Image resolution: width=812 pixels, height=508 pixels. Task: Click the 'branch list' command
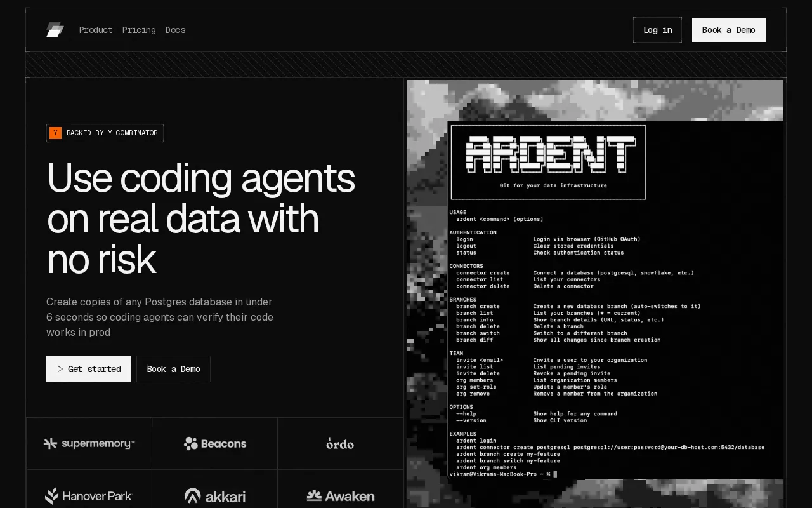(475, 313)
